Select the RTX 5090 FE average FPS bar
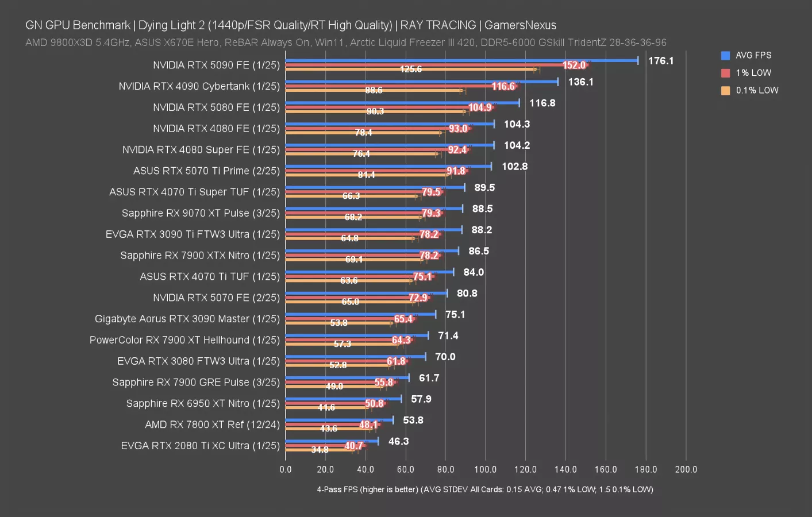The image size is (812, 517). [x=460, y=59]
